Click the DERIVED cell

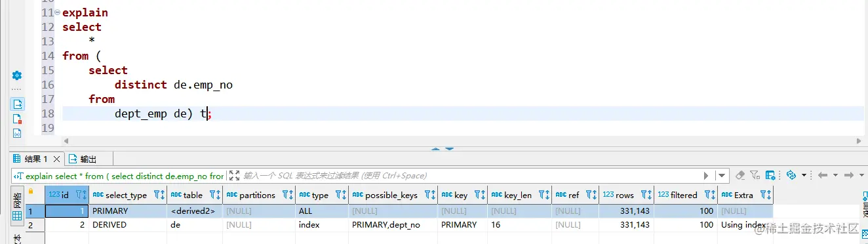point(128,224)
